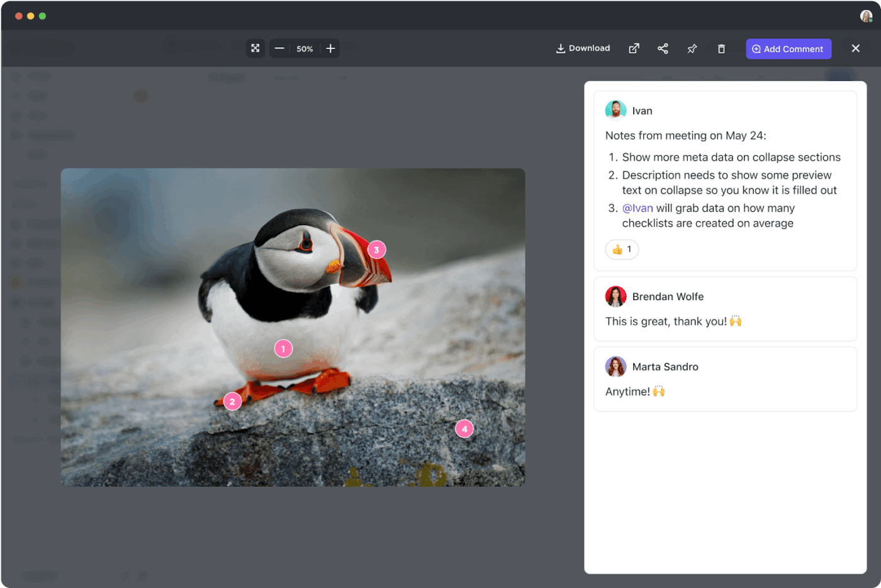The width and height of the screenshot is (881, 588).
Task: Click the Add Comment button
Action: coord(788,48)
